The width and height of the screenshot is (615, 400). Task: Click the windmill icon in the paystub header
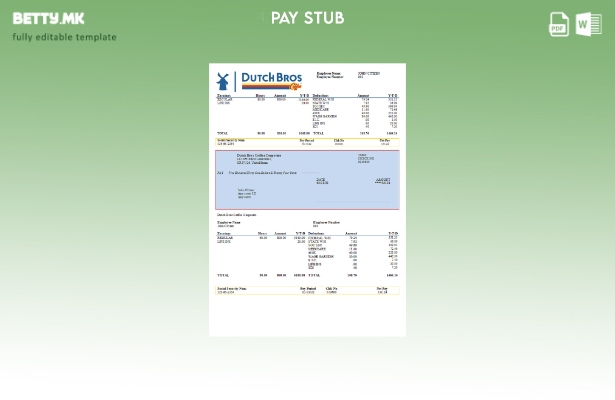[x=225, y=81]
